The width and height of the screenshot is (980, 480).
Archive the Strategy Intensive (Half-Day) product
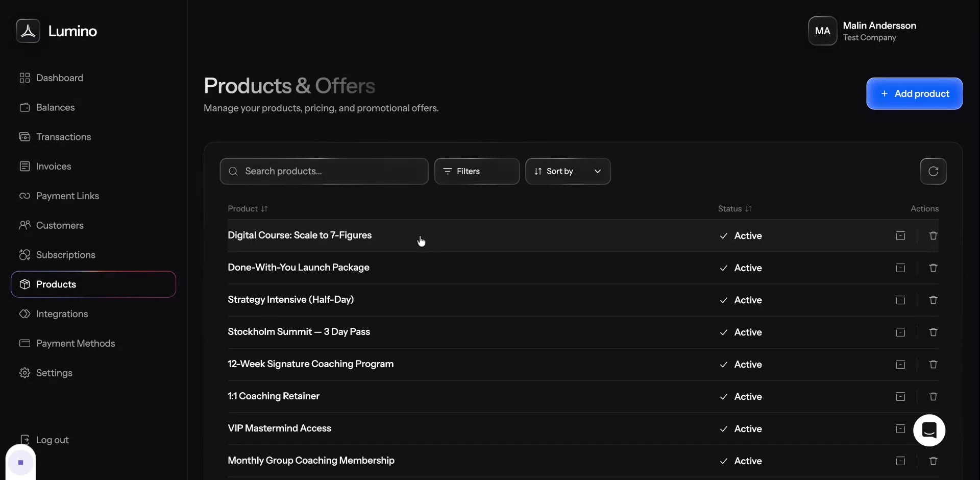pos(900,300)
